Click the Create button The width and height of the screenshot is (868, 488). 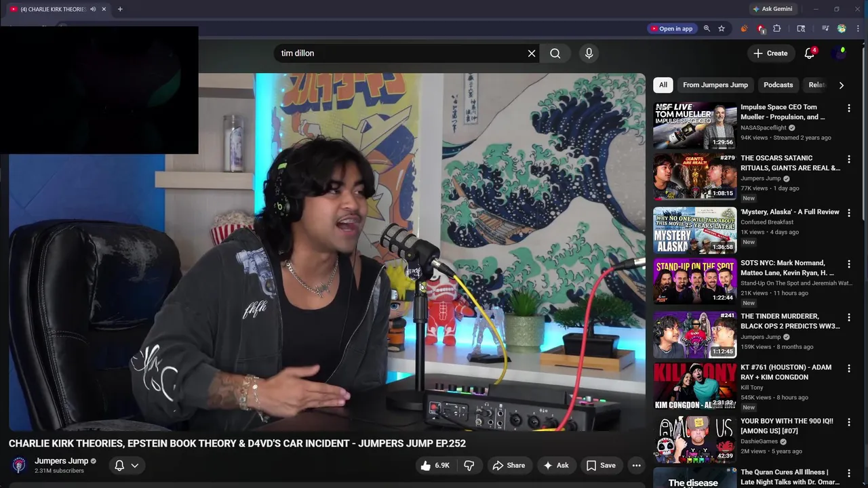(x=770, y=54)
